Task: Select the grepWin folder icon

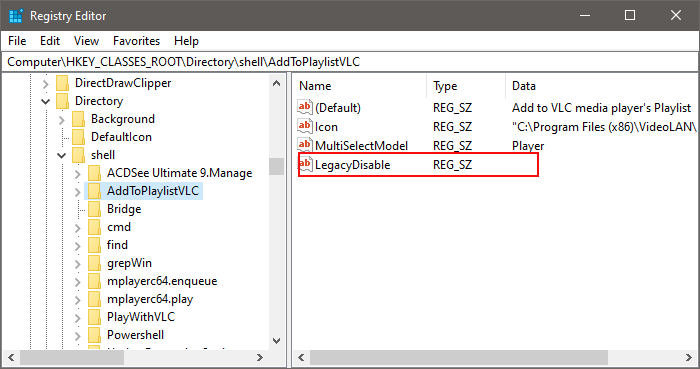Action: 95,263
